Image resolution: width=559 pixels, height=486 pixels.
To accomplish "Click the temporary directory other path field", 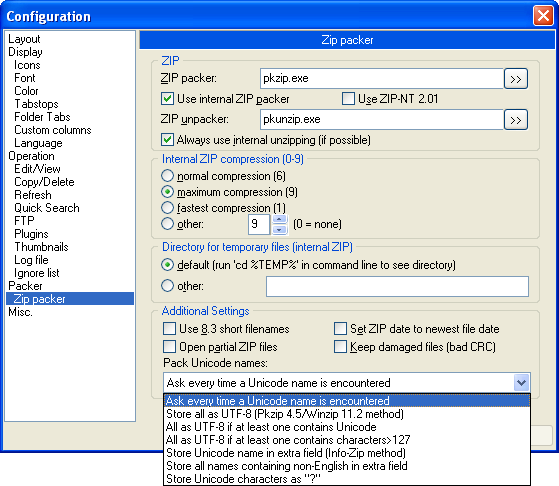I will click(397, 286).
